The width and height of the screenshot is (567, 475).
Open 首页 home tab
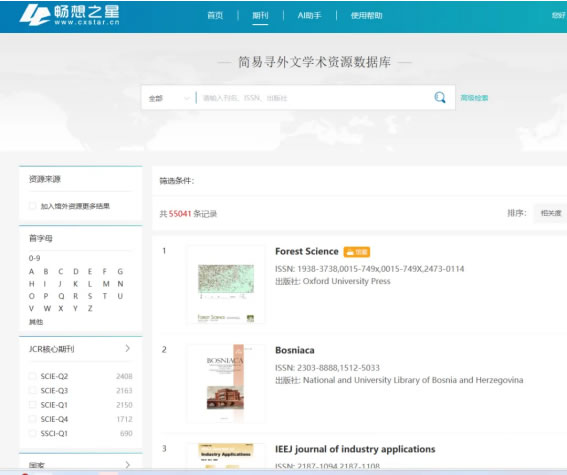pos(215,16)
